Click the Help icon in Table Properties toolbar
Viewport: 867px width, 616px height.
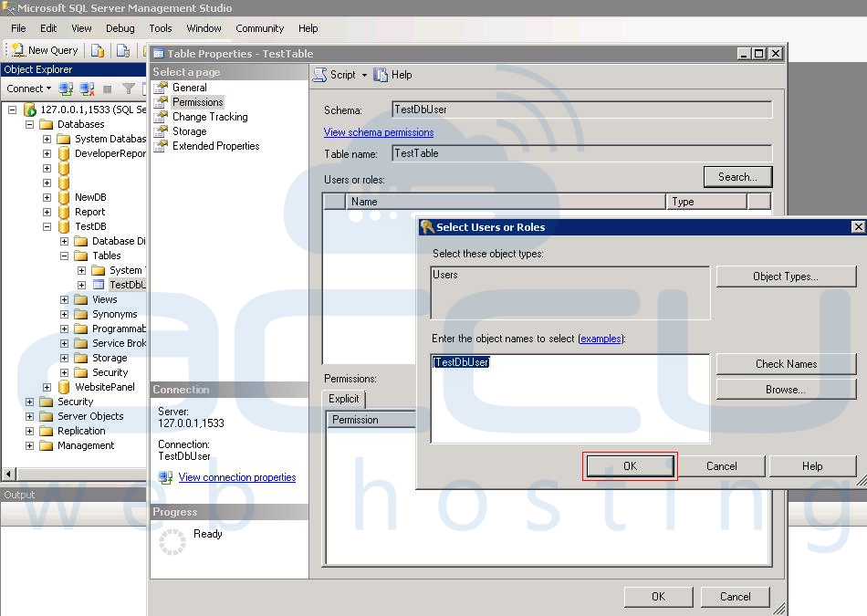click(x=381, y=75)
